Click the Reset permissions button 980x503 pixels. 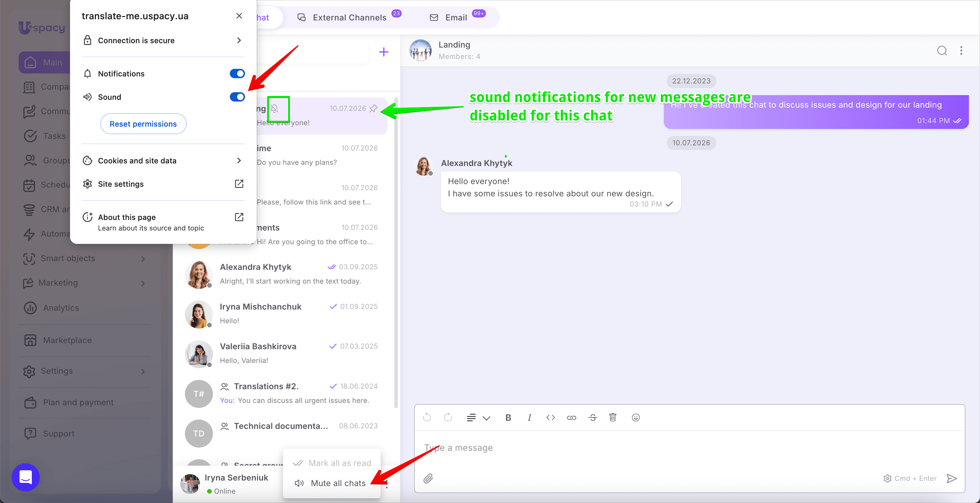tap(143, 124)
